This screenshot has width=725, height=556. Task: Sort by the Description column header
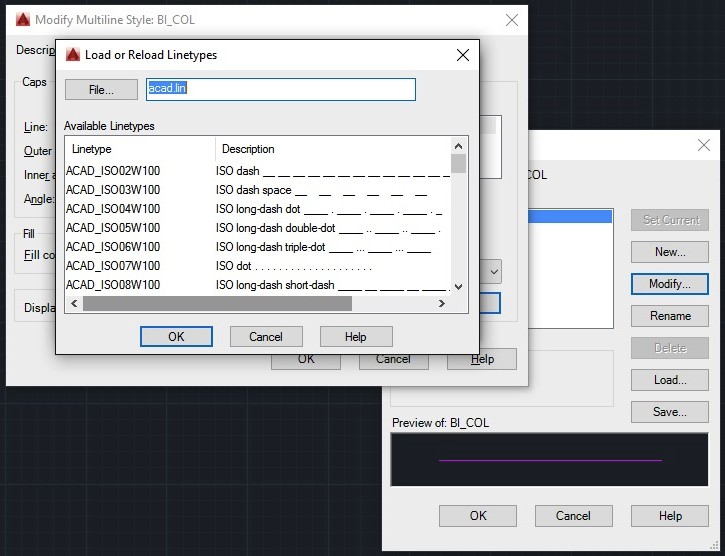click(x=333, y=149)
